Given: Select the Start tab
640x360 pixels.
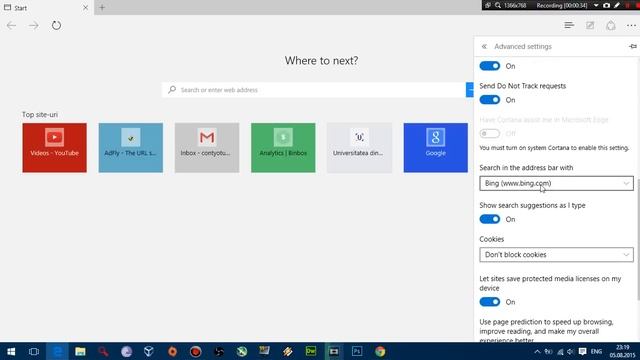Looking at the screenshot, I should pyautogui.click(x=47, y=7).
